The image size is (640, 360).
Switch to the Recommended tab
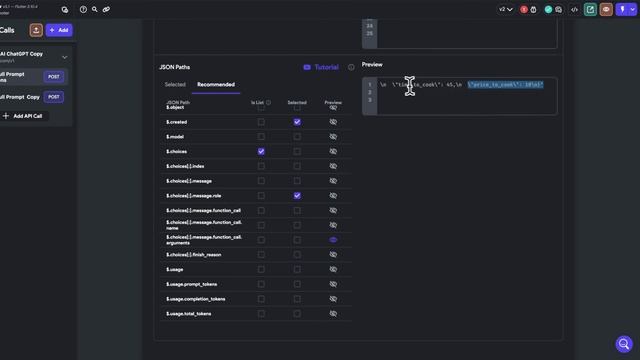click(216, 84)
